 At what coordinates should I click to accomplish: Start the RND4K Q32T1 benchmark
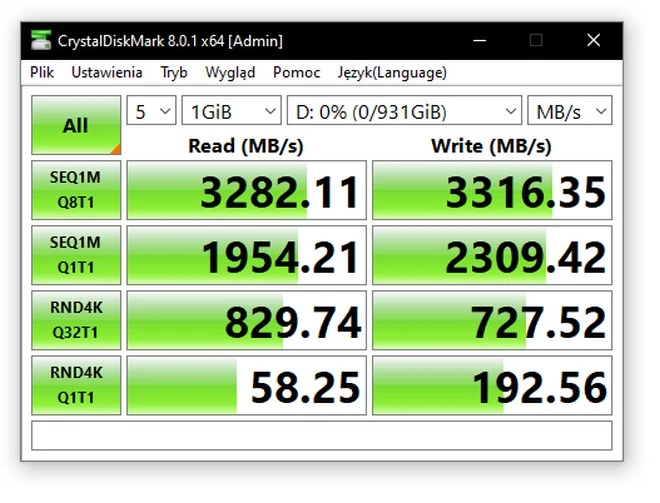tap(76, 320)
